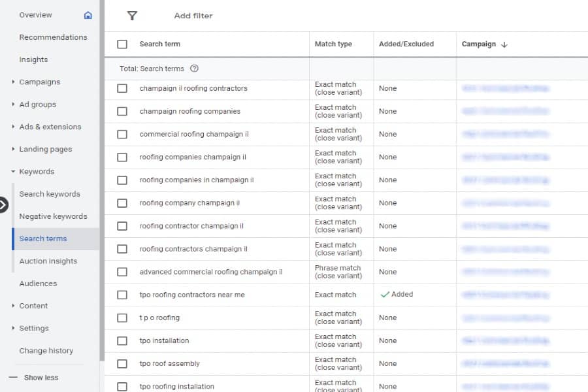Open campaign link for champaign il roofing contractors row

(x=506, y=89)
